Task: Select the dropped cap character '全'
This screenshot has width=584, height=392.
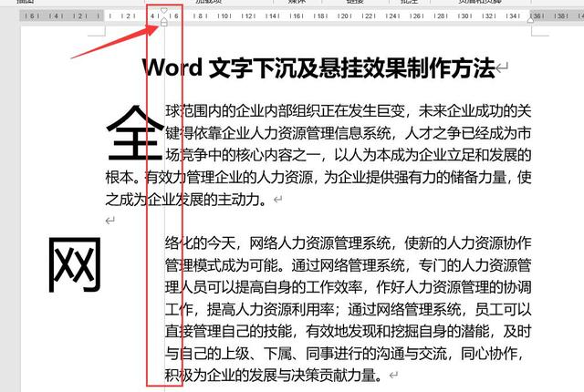Action: (135, 133)
